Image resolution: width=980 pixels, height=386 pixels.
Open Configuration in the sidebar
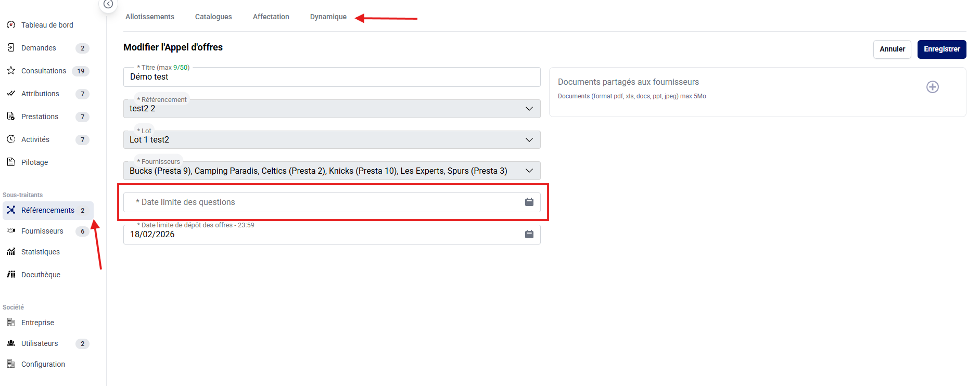coord(43,364)
